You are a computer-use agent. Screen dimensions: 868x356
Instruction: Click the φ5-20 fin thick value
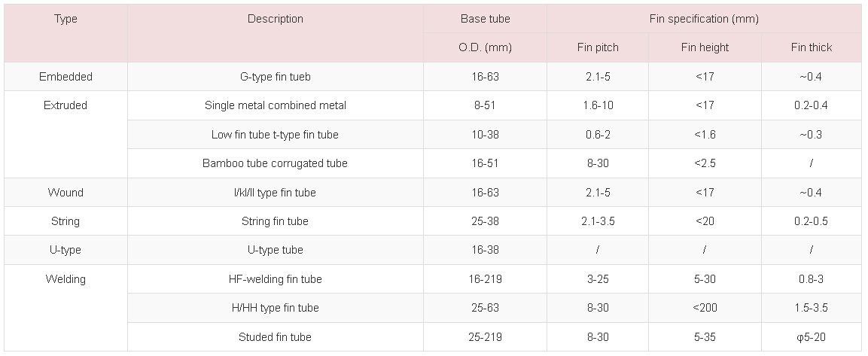click(x=812, y=336)
